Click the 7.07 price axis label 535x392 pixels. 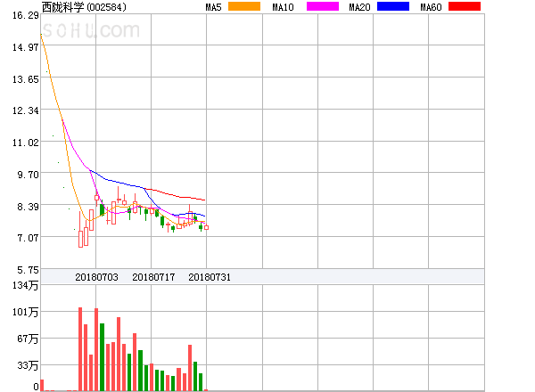[x=28, y=238]
